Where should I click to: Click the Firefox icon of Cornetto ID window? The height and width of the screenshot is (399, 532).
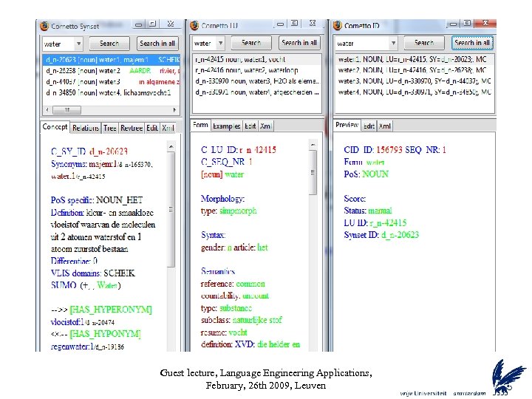(338, 25)
